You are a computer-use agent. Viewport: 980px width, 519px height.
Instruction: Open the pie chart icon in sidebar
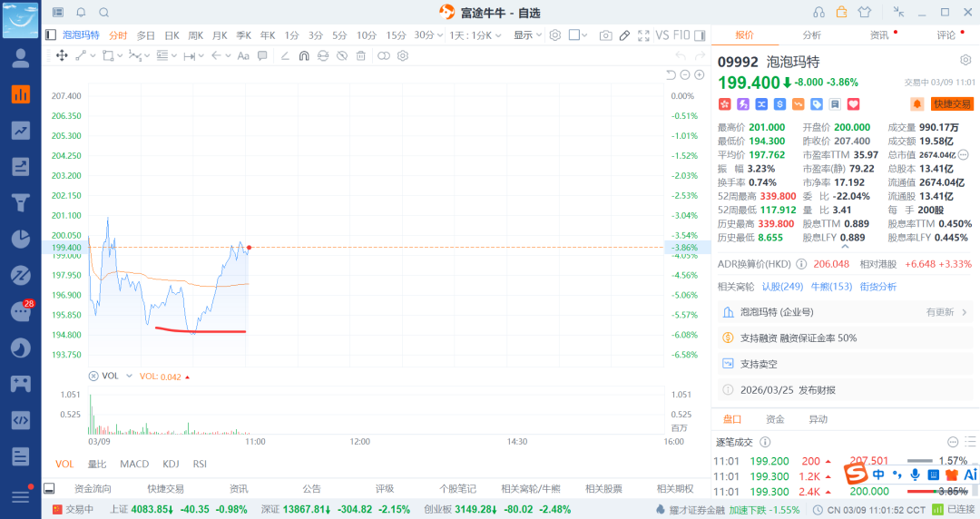click(21, 239)
